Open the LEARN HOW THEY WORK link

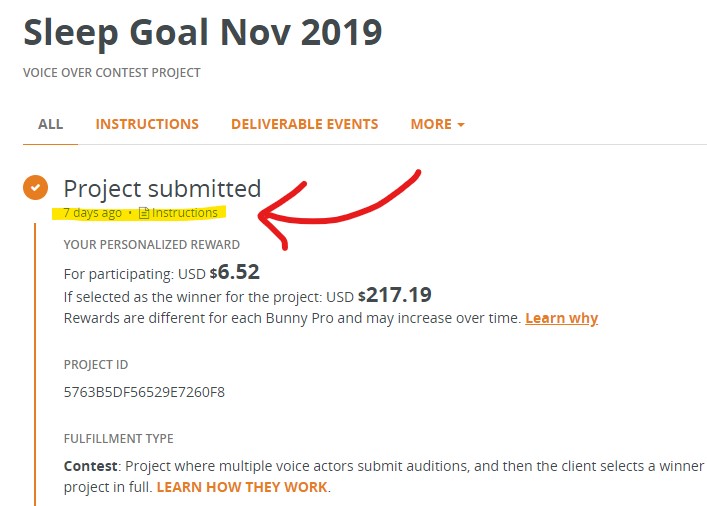(x=242, y=487)
